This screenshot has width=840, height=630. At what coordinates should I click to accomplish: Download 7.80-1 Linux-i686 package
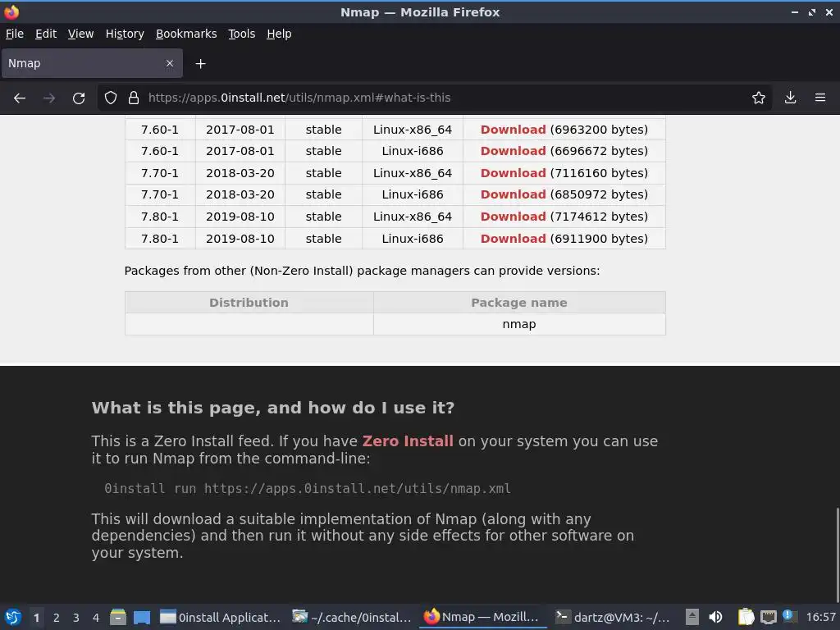pos(513,239)
